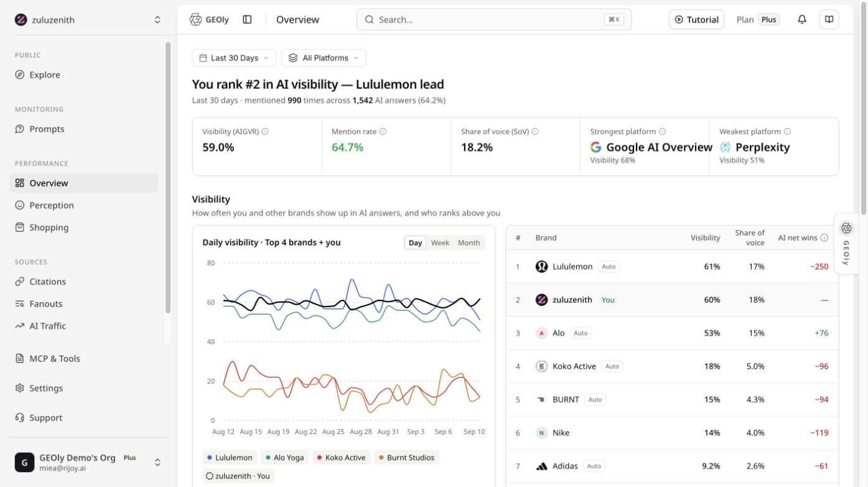Viewport: 868px width, 487px height.
Task: Toggle Koko Active series in chart legend
Action: [341, 458]
